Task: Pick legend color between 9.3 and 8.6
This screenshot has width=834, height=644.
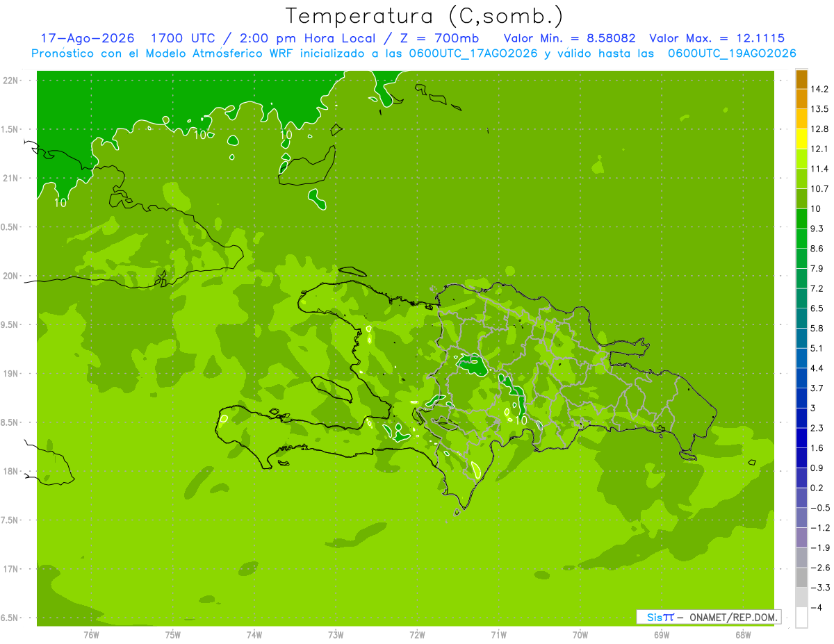Action: click(802, 238)
